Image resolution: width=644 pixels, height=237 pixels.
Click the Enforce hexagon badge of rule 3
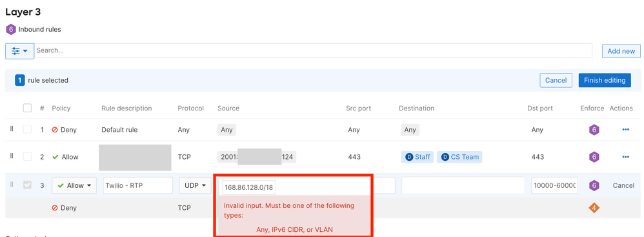594,185
